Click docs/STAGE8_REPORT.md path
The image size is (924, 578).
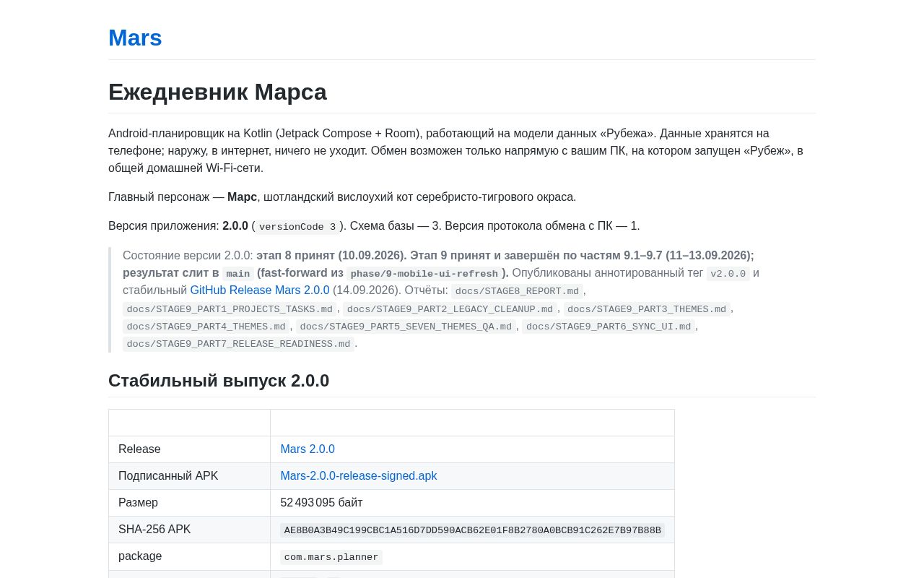coord(518,291)
